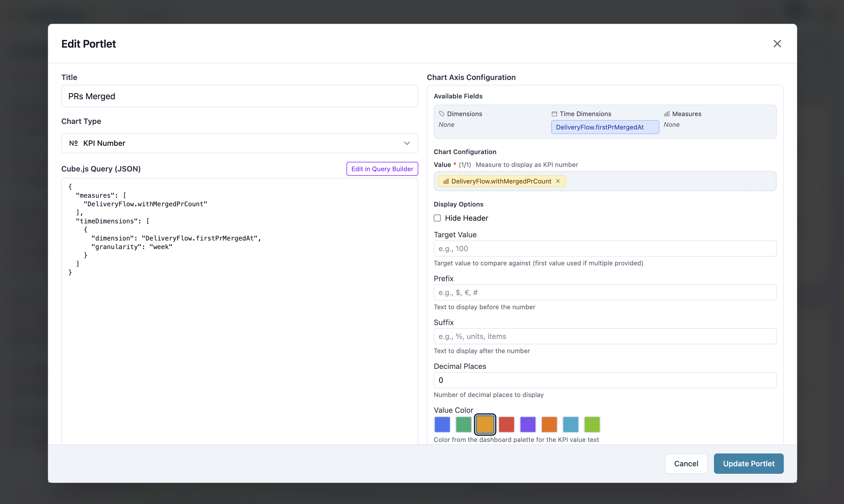This screenshot has width=844, height=504.
Task: Pick the lime green color swatch
Action: click(x=592, y=425)
